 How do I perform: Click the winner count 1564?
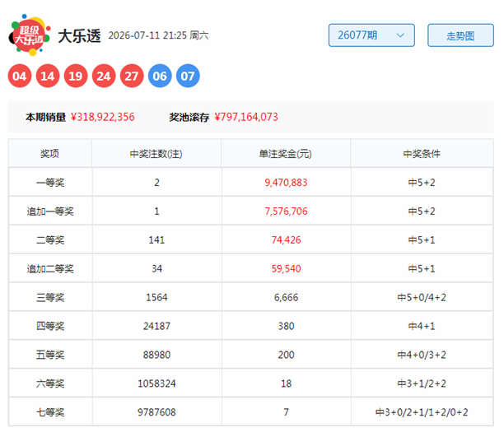[x=156, y=297]
